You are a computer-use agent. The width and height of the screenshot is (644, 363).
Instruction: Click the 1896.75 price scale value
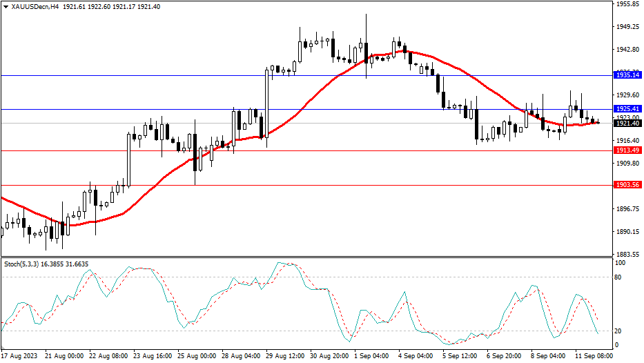pos(627,209)
